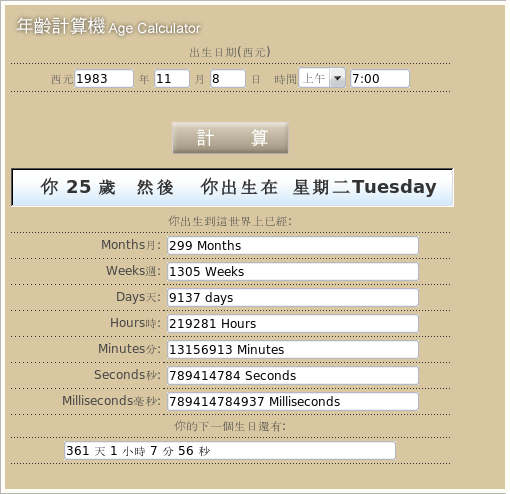Click the 出生日期(西元) heading
This screenshot has width=510, height=494.
point(230,52)
